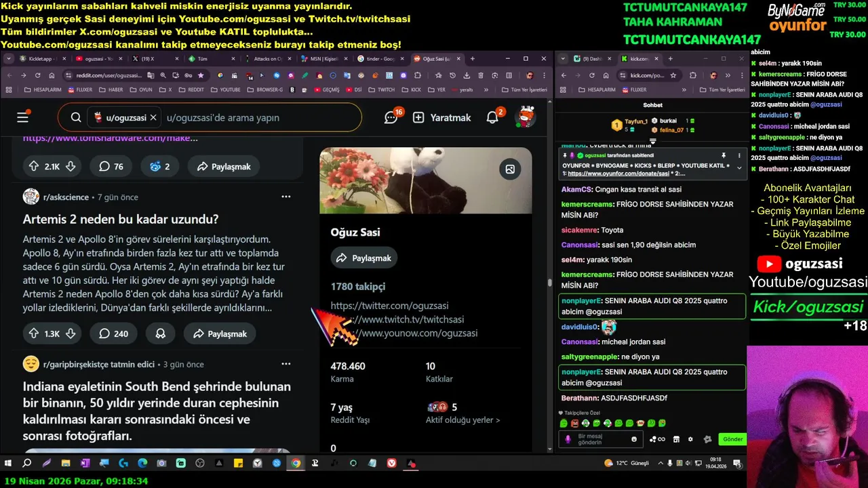The height and width of the screenshot is (488, 868).
Task: Open extensions puzzle icon in Kick window
Action: 693,75
